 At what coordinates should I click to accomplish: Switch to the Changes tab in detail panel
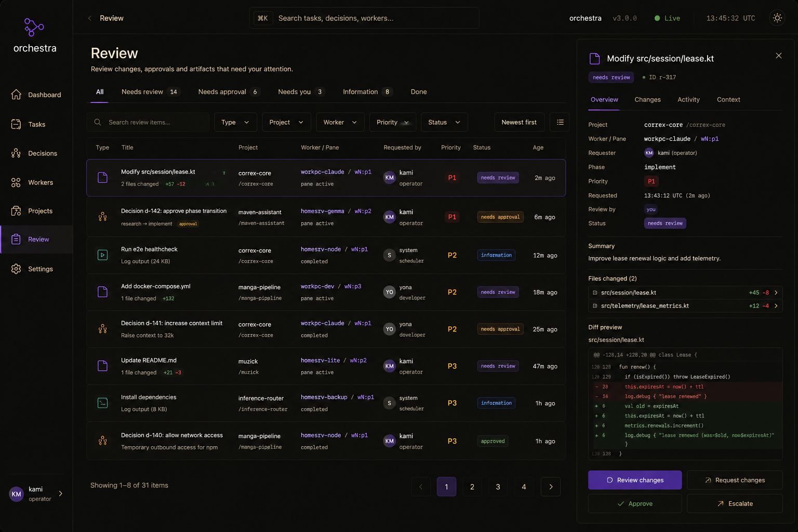647,100
